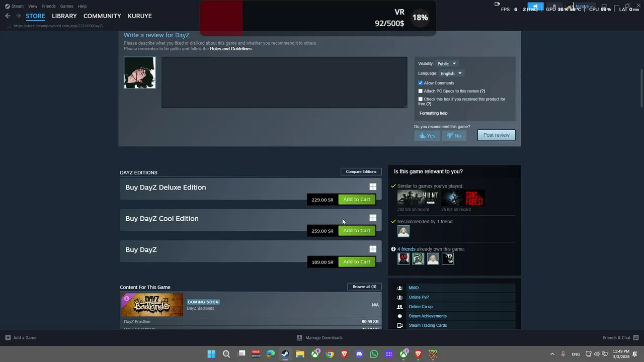644x362 pixels.
Task: Open the KURUYE profile tab
Action: click(140, 16)
